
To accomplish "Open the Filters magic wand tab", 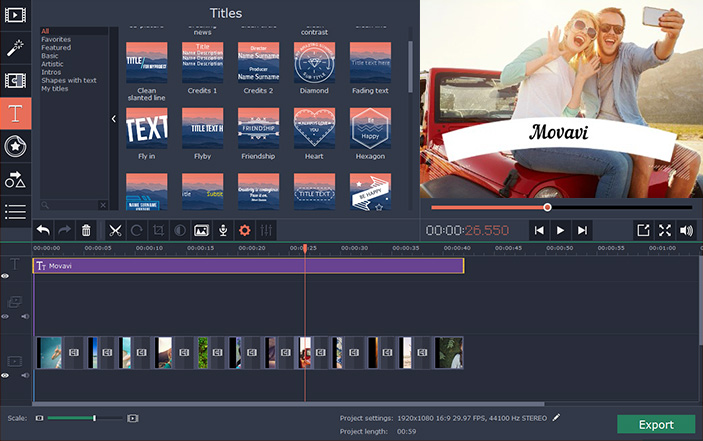I will pyautogui.click(x=15, y=48).
